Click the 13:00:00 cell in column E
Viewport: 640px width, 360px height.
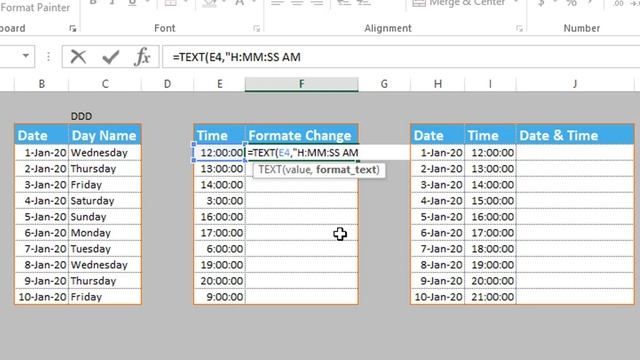coord(220,169)
